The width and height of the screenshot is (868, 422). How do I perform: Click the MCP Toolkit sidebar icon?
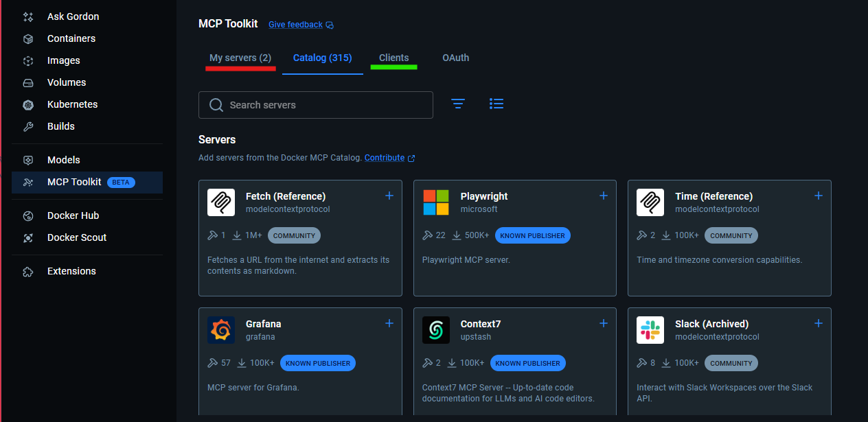point(28,182)
